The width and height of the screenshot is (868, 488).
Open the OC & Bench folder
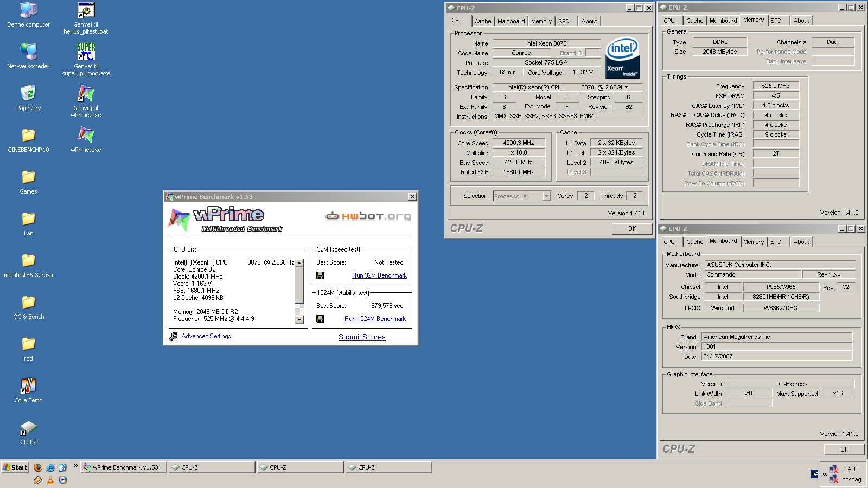28,307
